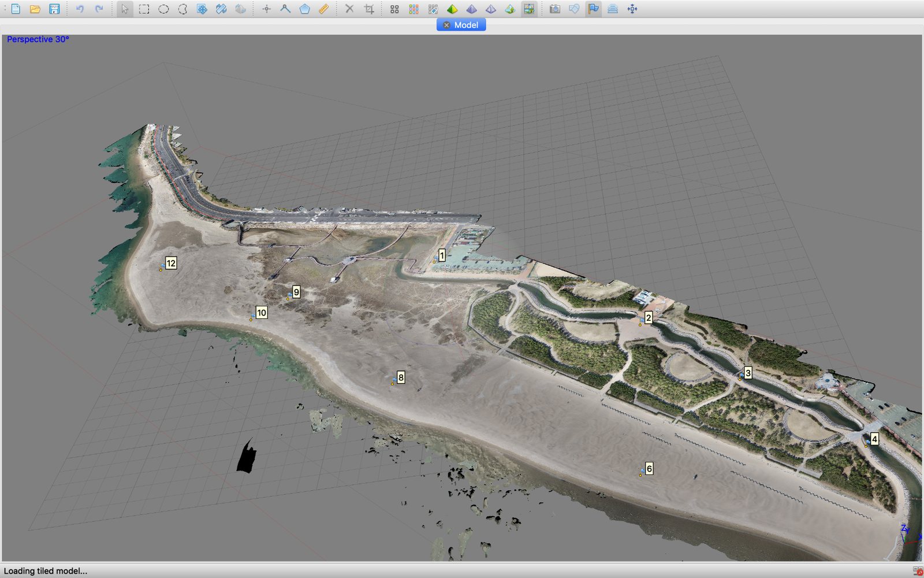Select the Navigation arrow tool
Image resolution: width=924 pixels, height=578 pixels.
point(125,9)
